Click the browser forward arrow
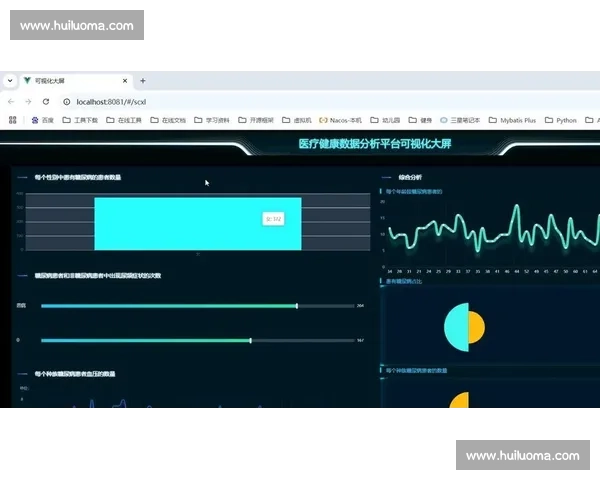This screenshot has width=600, height=480. tap(28, 101)
